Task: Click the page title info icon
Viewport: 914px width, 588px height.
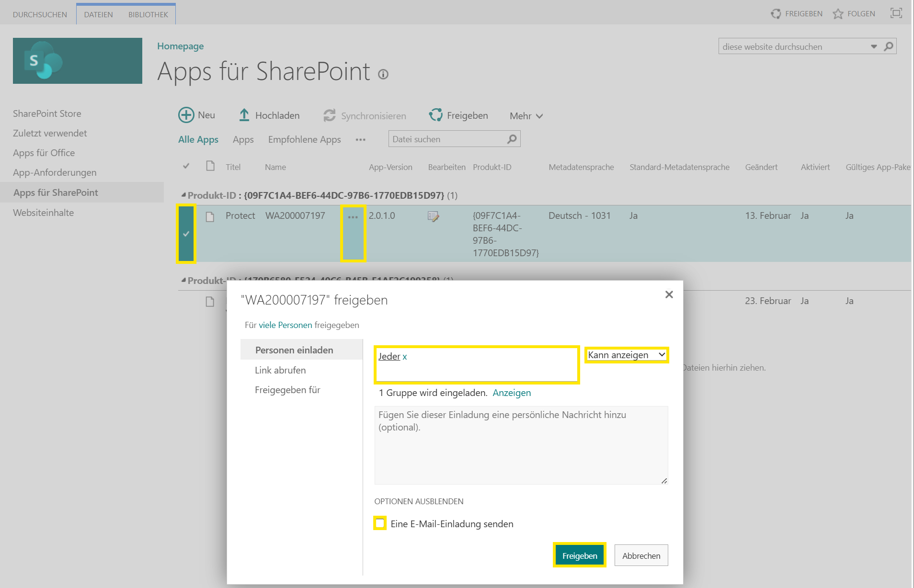Action: 383,74
